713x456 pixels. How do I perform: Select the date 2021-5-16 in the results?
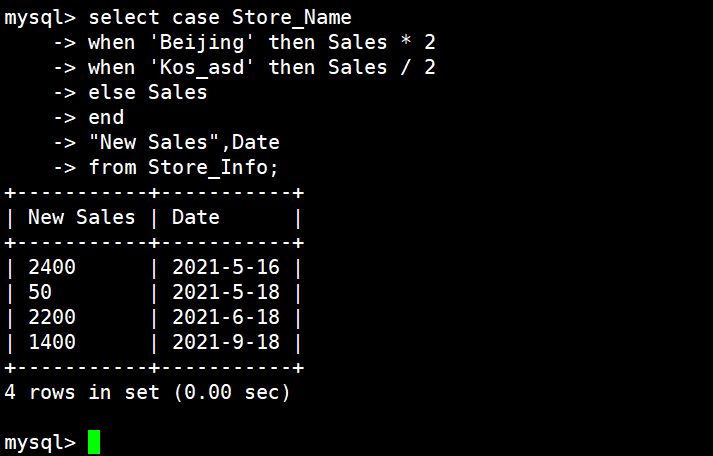pyautogui.click(x=225, y=267)
